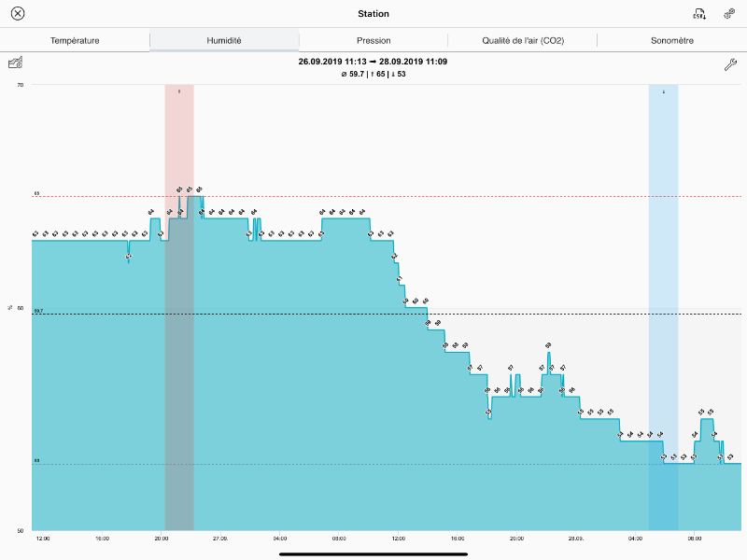Open settings via the gear icon
The width and height of the screenshot is (747, 560).
coord(729,13)
